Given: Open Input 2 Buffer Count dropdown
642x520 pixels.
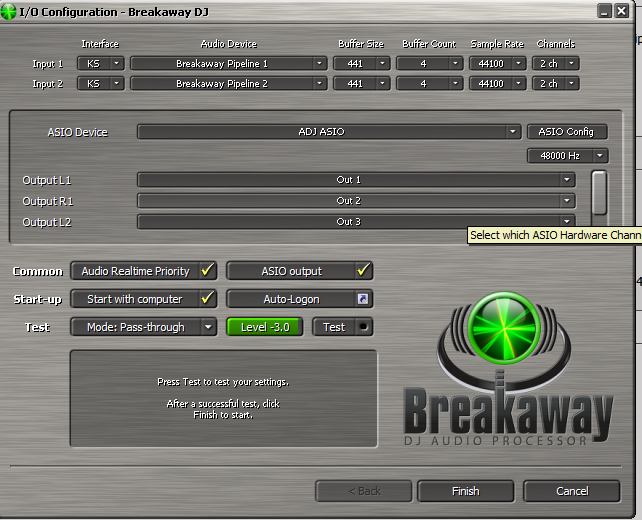Looking at the screenshot, I should coord(430,84).
